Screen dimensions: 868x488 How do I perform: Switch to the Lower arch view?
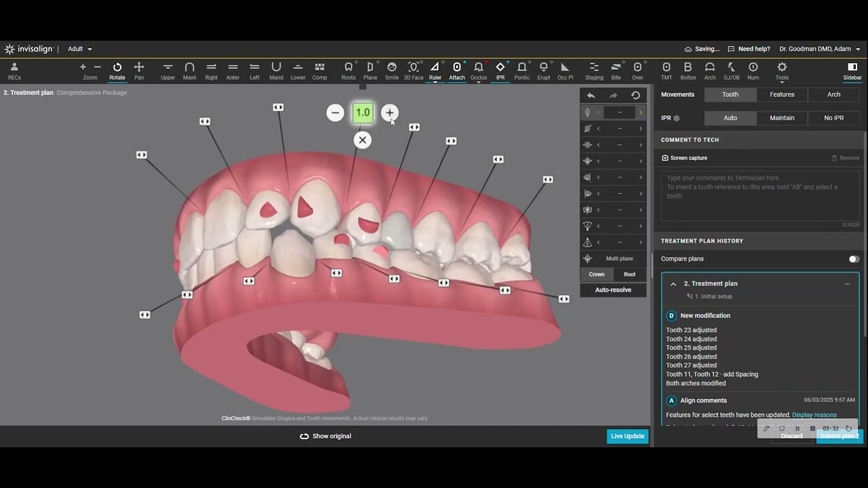click(x=298, y=70)
